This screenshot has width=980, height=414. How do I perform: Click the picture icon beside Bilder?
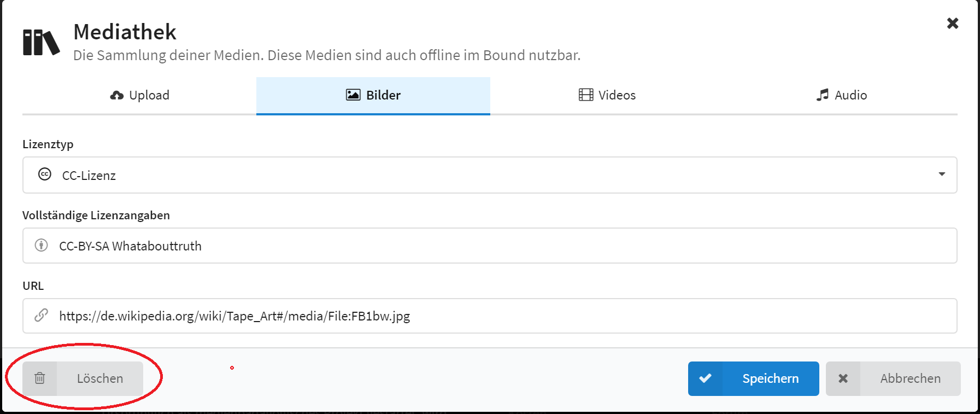353,95
